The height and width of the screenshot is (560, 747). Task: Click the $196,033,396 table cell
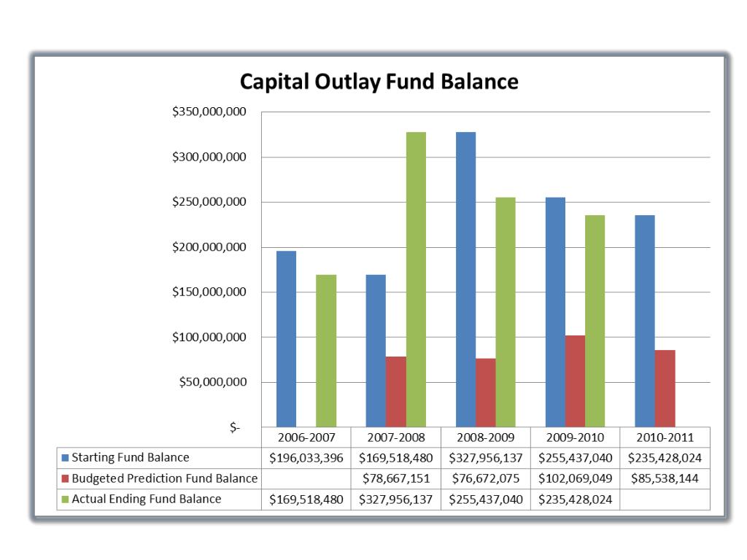pyautogui.click(x=306, y=458)
